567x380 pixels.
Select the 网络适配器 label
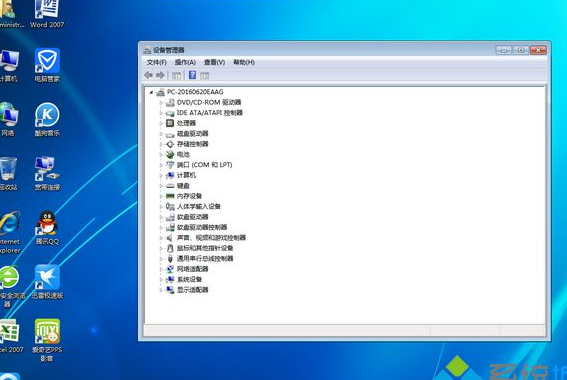click(192, 269)
